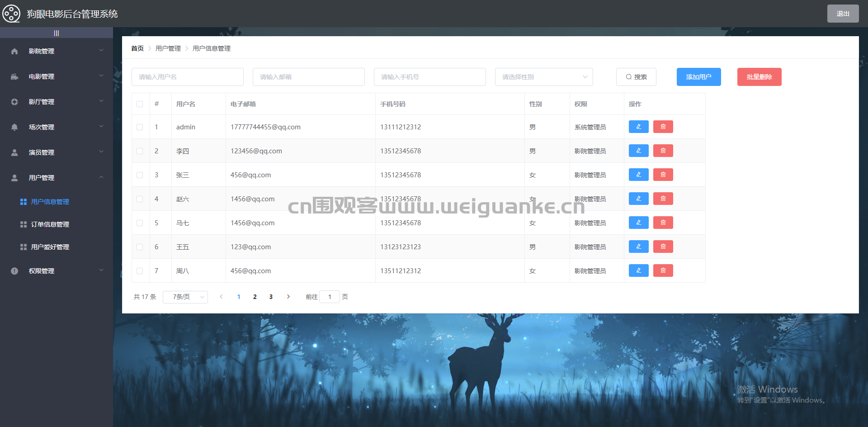Edit user 李四
The width and height of the screenshot is (868, 427).
pyautogui.click(x=639, y=151)
